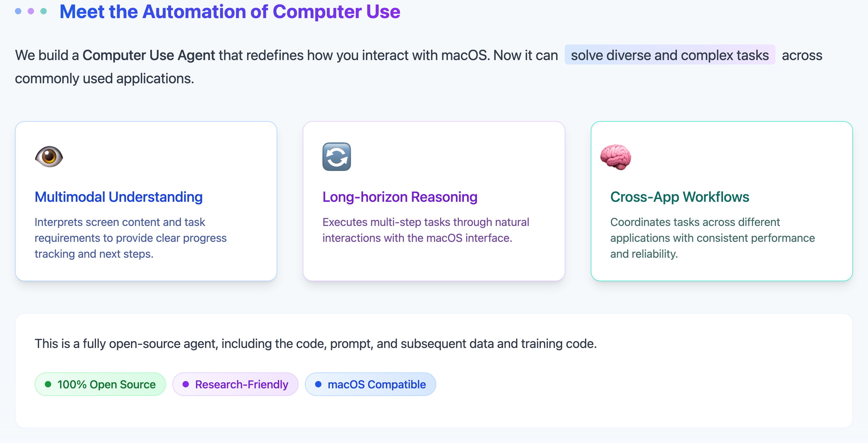Click the blue refresh arrows icon
This screenshot has height=443, width=868.
[x=337, y=157]
